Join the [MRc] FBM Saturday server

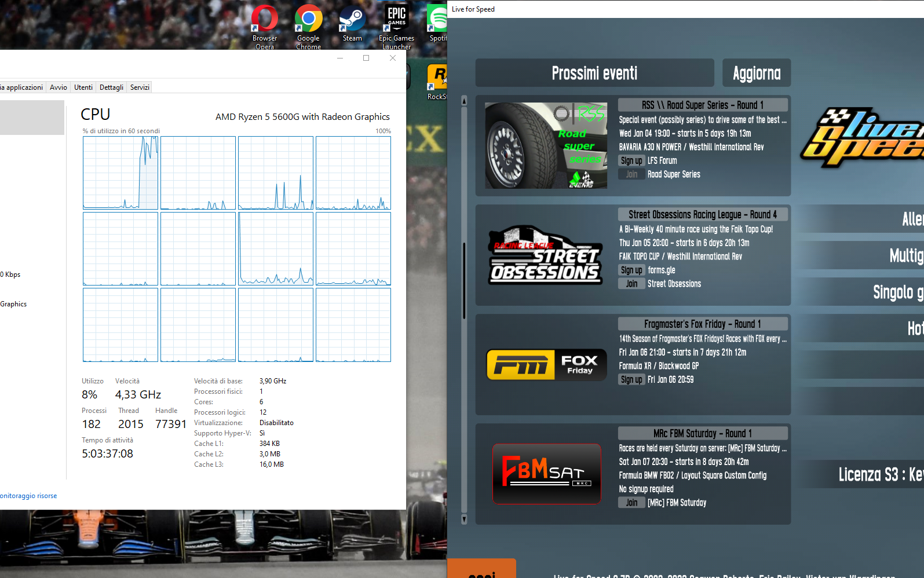pos(631,503)
